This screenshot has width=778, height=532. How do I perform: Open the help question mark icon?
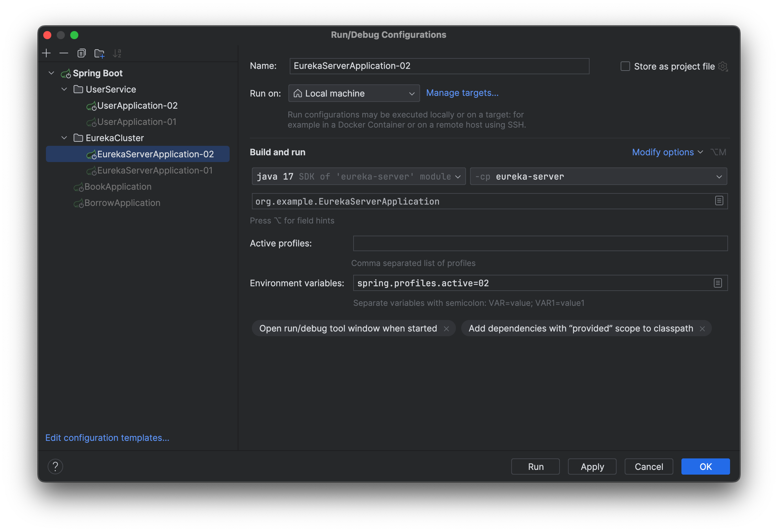point(56,466)
